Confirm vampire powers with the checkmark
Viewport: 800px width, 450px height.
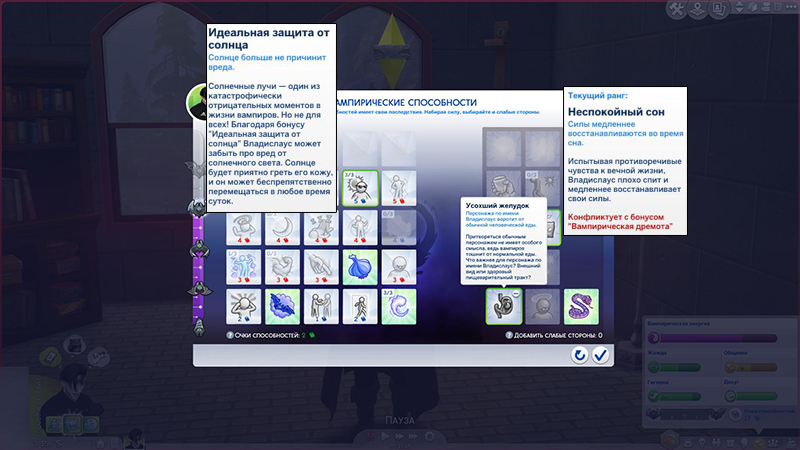pyautogui.click(x=601, y=355)
